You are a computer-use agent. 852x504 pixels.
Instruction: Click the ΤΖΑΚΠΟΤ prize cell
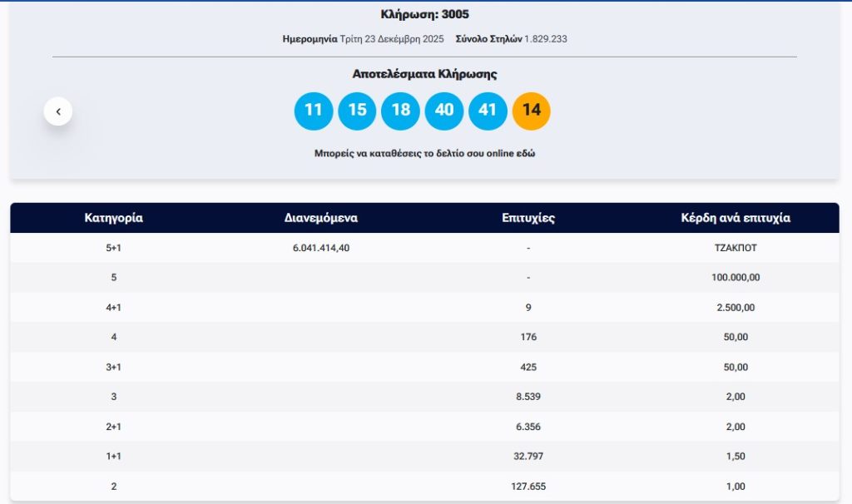click(x=736, y=248)
